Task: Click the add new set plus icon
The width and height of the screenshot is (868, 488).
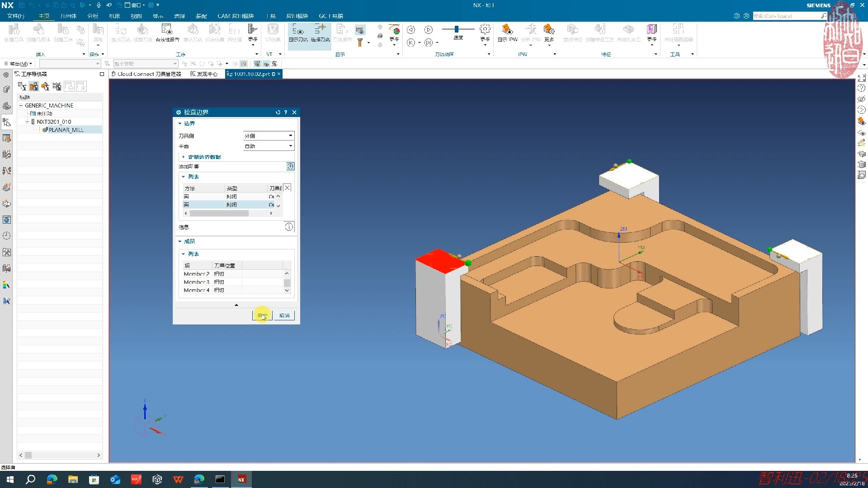Action: pyautogui.click(x=290, y=166)
